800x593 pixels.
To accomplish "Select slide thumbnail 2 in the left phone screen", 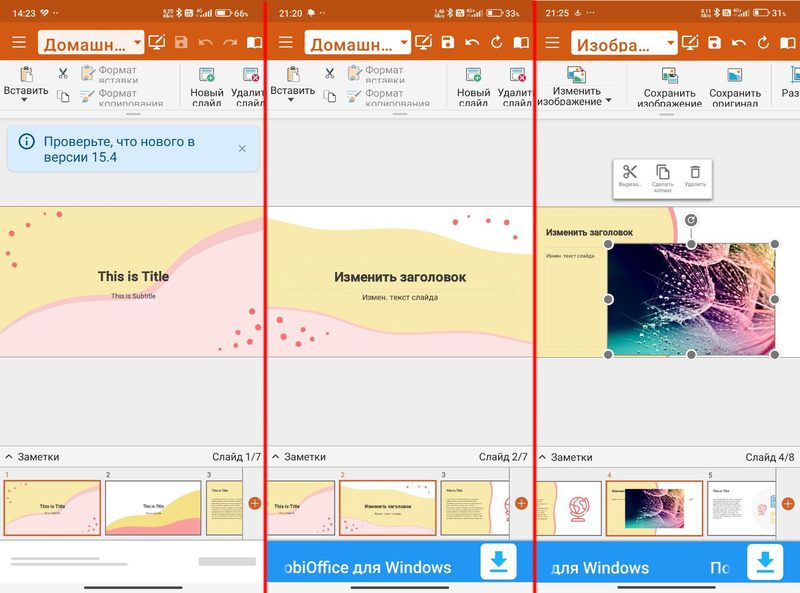I will (153, 508).
